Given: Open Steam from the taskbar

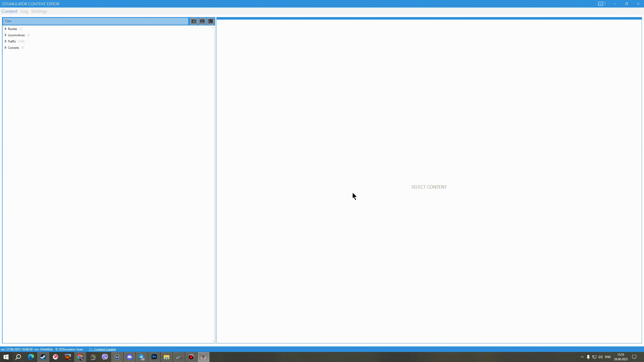Looking at the screenshot, I should (43, 357).
